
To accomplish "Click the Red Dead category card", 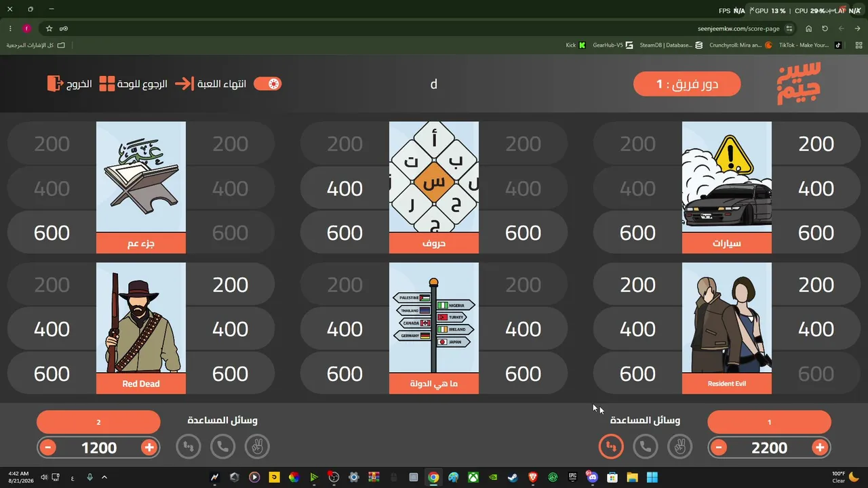I will (141, 329).
